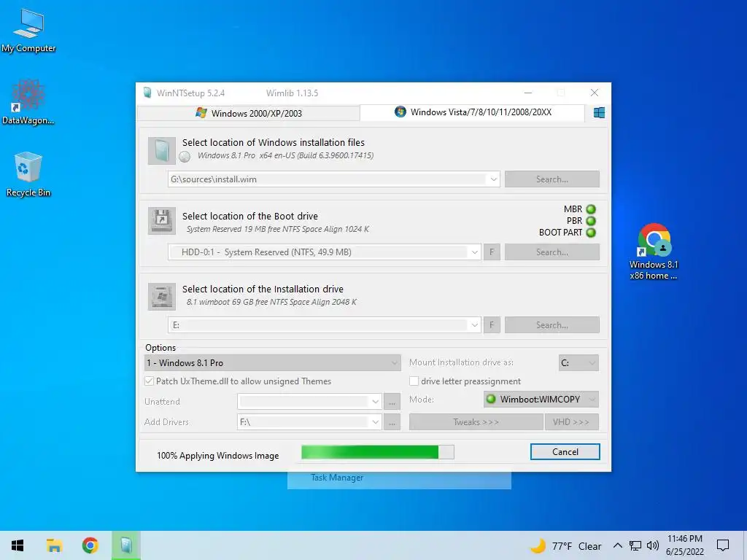Open the Windows 8.1 Pro edition dropdown

(x=272, y=363)
